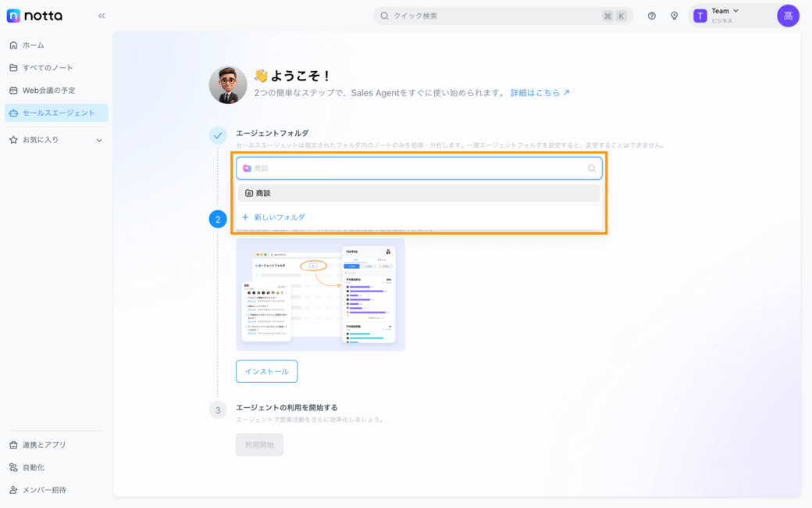Click the purple T workspace icon
This screenshot has width=812, height=508.
tap(700, 16)
